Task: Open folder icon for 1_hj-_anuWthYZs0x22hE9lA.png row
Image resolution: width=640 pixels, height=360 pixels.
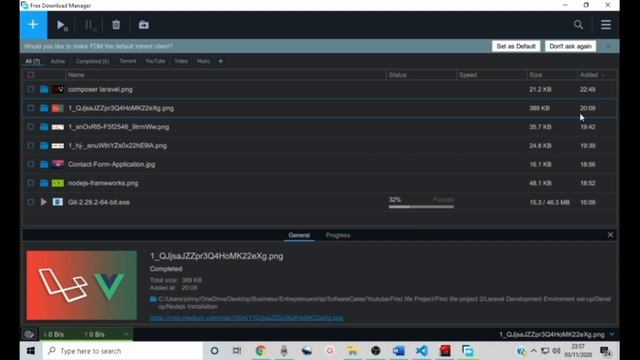Action: (44, 146)
